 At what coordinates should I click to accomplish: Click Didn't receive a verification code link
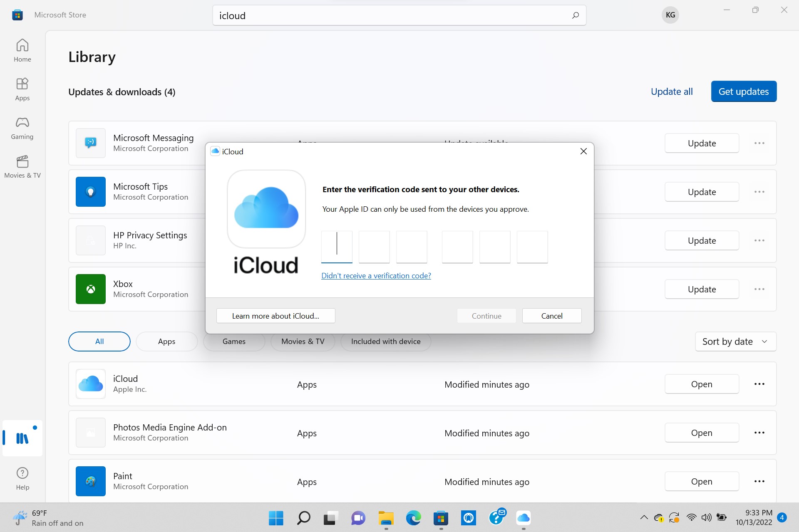(376, 275)
